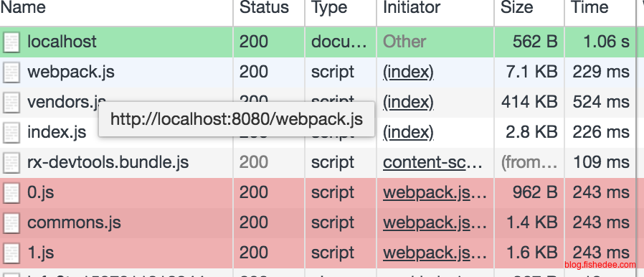This screenshot has height=277, width=644.
Task: Click the 200 status for localhost
Action: click(x=254, y=42)
